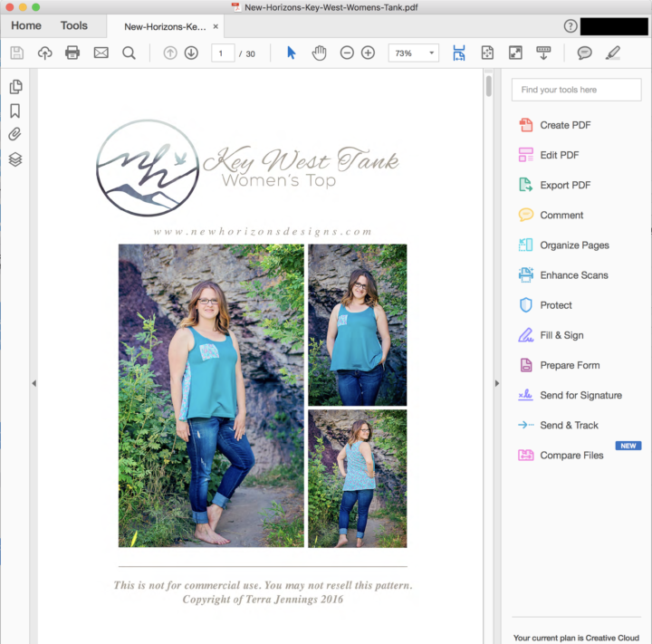This screenshot has width=652, height=644.
Task: Open Export PDF tool
Action: (564, 185)
